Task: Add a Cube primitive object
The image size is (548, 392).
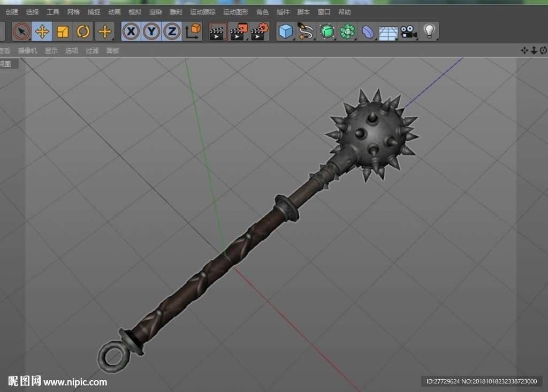Action: 286,32
